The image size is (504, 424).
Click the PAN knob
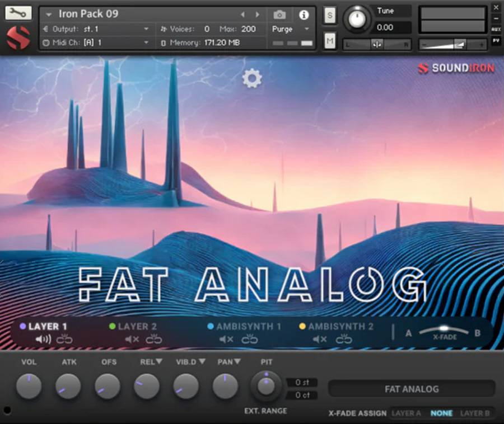coord(225,386)
